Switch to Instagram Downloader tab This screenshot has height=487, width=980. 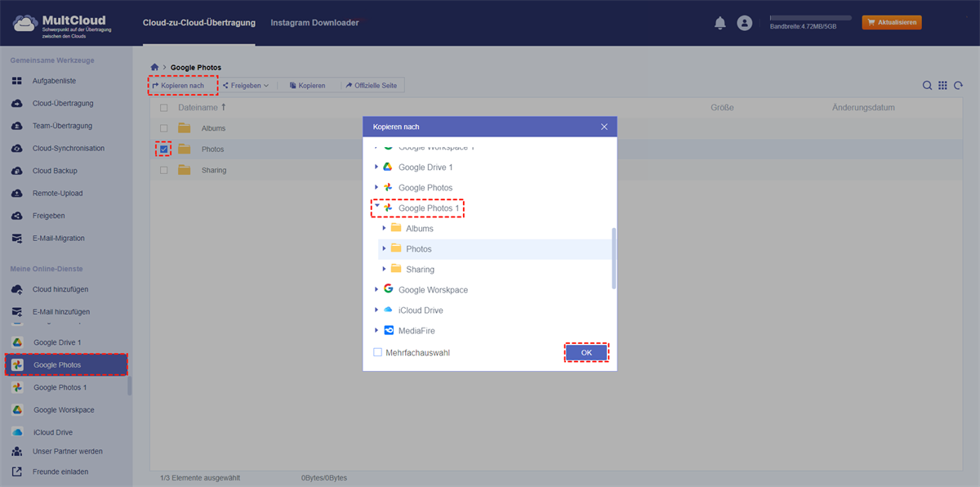tap(314, 23)
